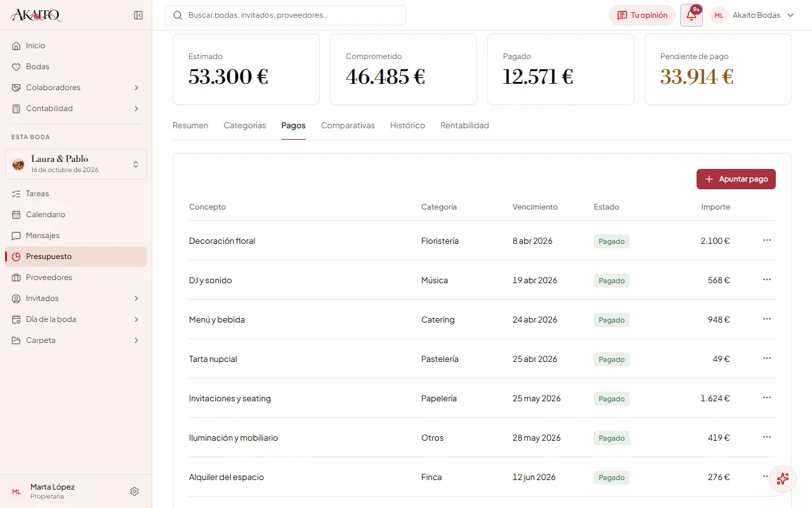
Task: Click the 33.914 € Pendiente de pago card
Action: 718,69
